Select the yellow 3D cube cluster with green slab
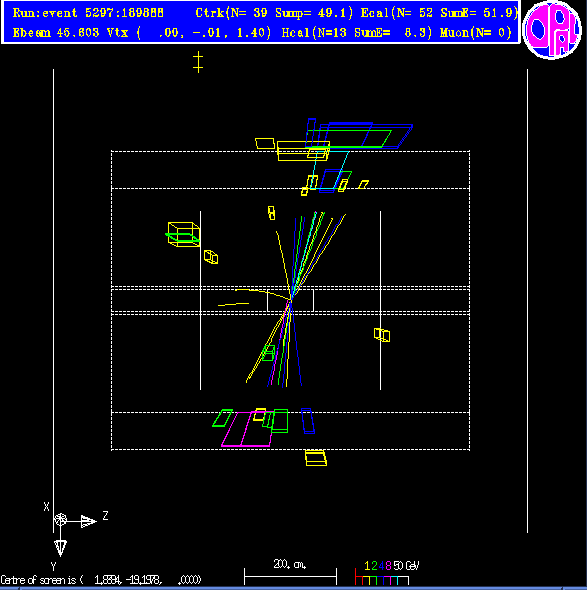 183,234
